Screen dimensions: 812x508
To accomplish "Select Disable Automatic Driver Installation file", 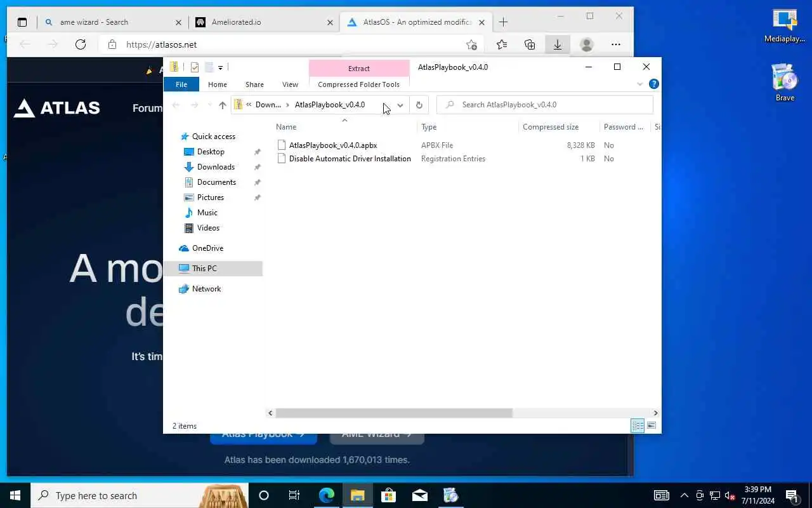I will point(344,159).
